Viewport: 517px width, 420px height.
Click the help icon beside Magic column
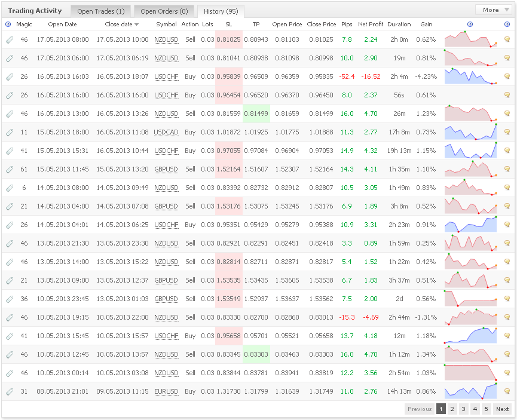[8, 24]
